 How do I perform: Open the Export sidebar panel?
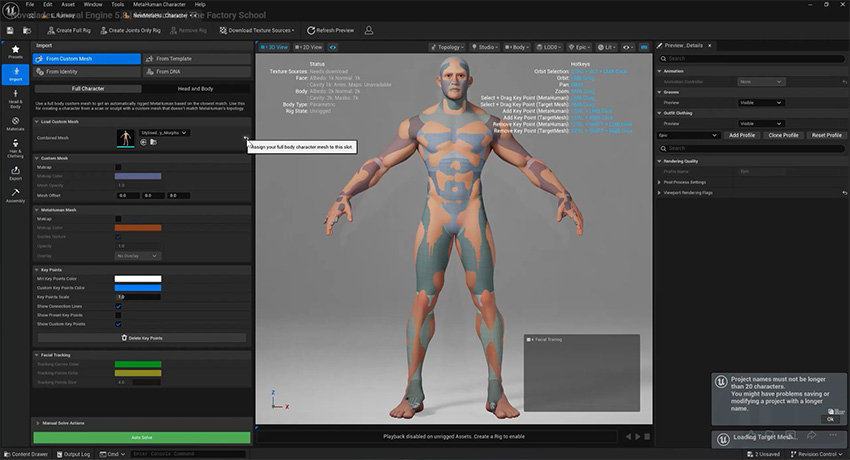[x=15, y=173]
